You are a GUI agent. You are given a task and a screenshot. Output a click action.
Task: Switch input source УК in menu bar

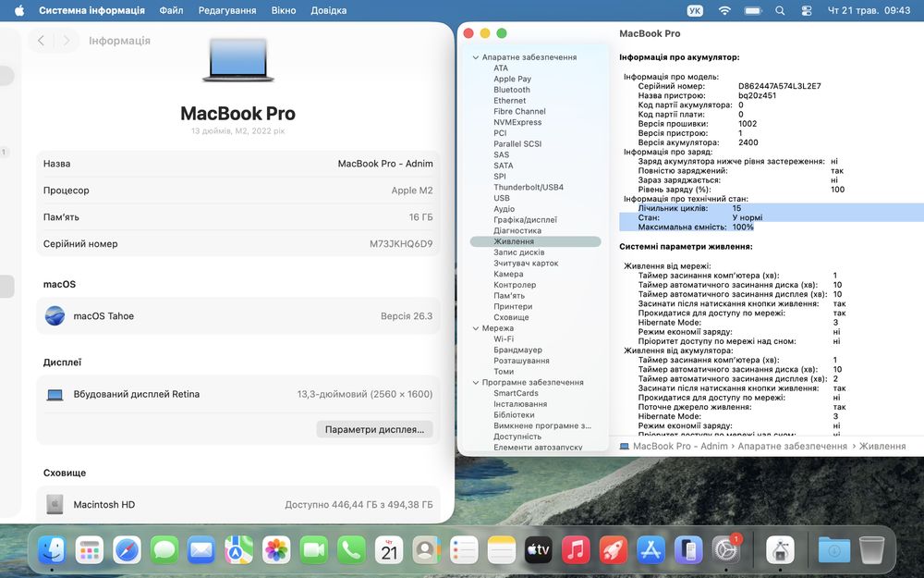[696, 10]
